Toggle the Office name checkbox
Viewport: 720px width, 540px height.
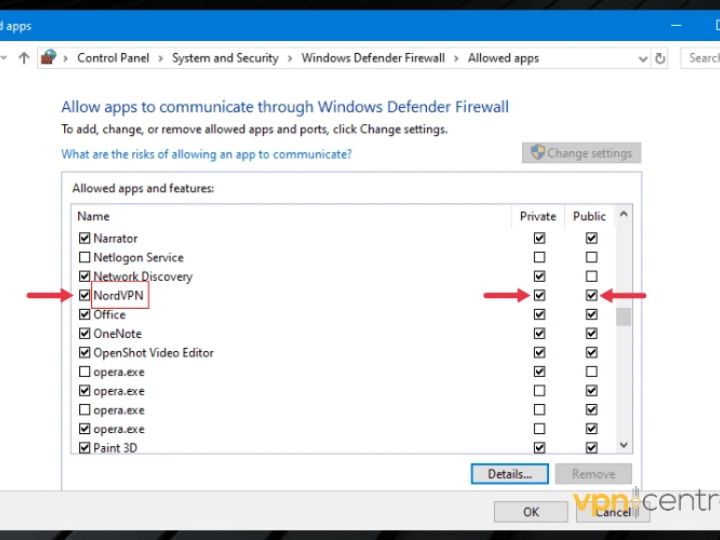84,315
